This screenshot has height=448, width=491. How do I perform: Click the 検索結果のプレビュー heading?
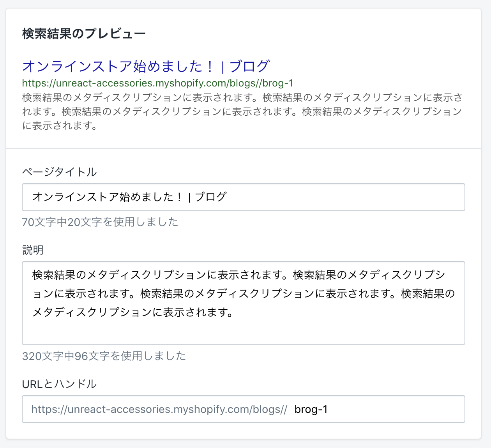84,34
